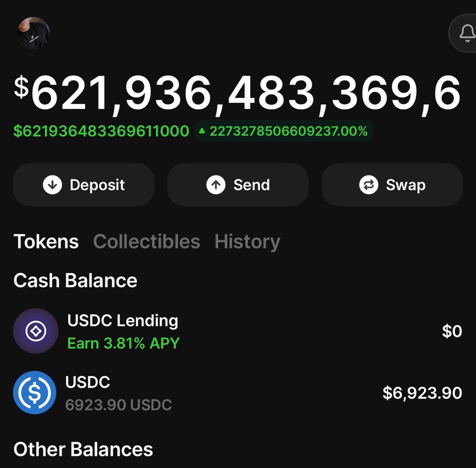Tap the profile avatar picture
Image resolution: width=476 pixels, height=468 pixels.
click(x=33, y=33)
